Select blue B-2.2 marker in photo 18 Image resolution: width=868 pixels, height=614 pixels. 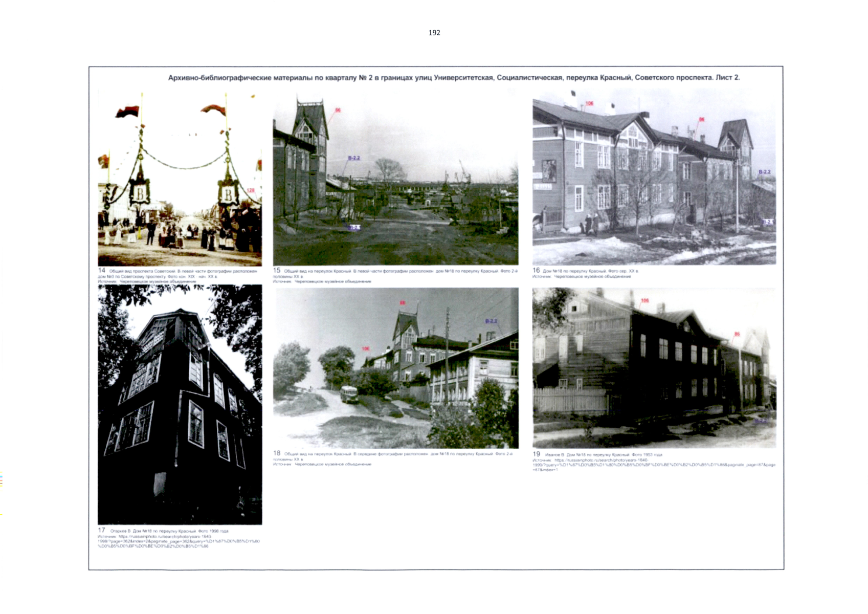[x=491, y=321]
